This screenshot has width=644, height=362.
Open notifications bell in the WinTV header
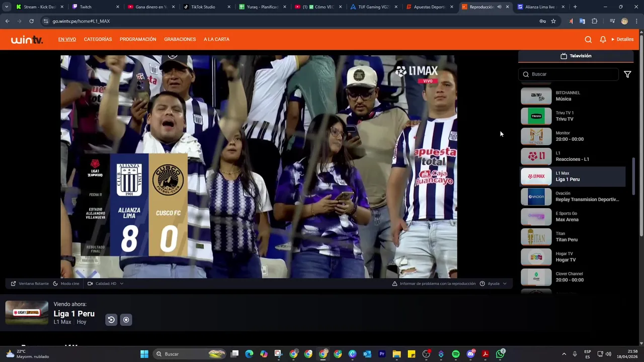point(603,39)
